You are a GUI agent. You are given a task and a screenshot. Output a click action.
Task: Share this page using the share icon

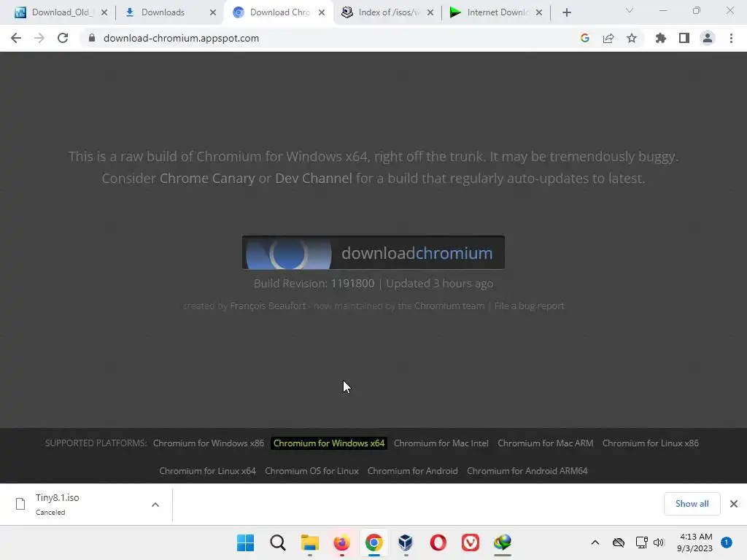click(608, 38)
